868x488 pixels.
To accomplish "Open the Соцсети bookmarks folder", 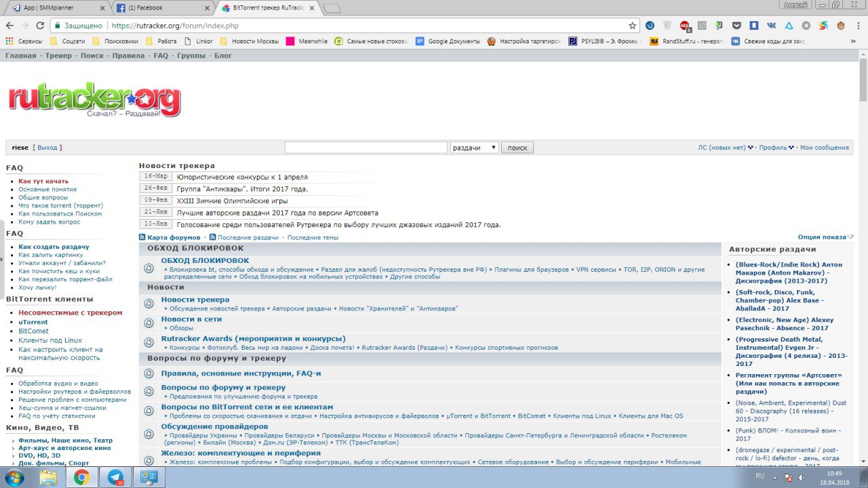I will 68,41.
